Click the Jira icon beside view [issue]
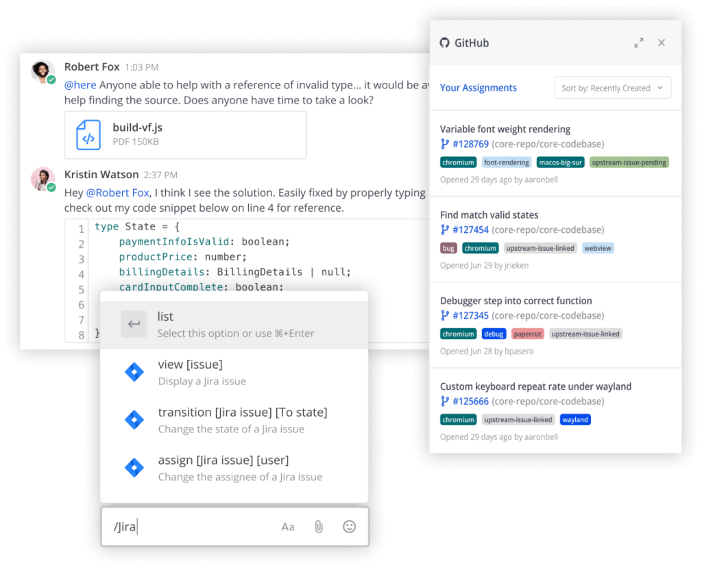Image resolution: width=702 pixels, height=588 pixels. (x=134, y=371)
